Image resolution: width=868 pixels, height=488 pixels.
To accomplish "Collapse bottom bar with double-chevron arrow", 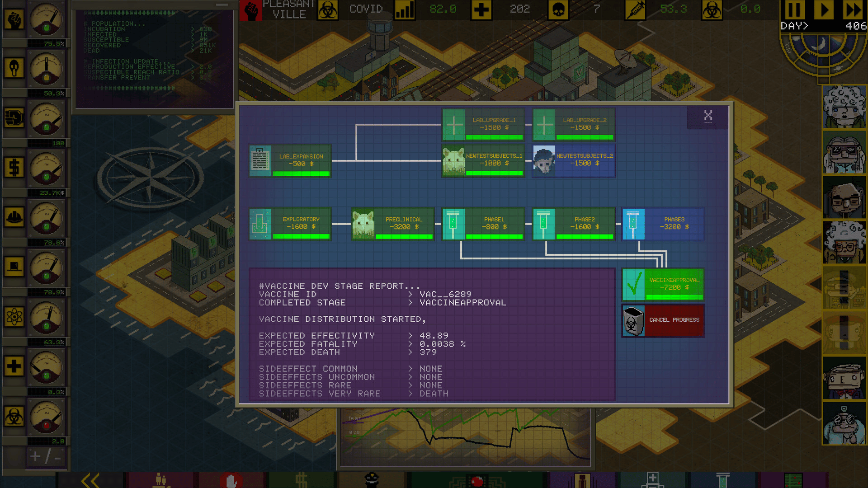I will click(90, 480).
